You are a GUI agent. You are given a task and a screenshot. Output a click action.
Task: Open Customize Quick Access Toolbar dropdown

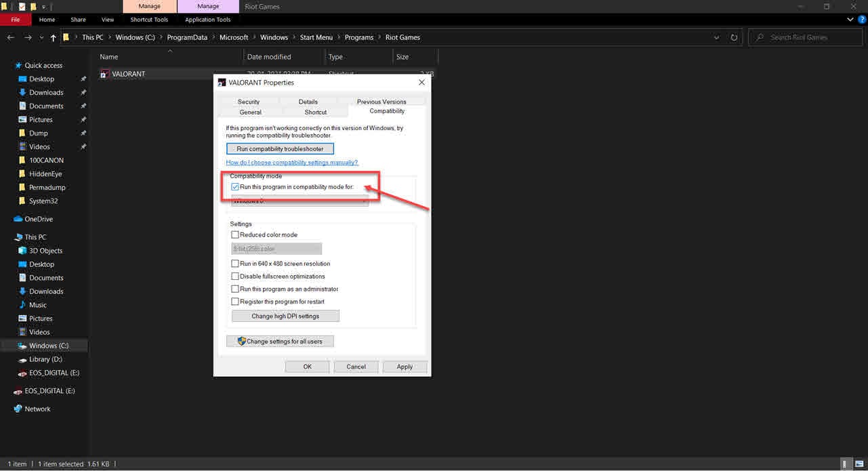(44, 6)
